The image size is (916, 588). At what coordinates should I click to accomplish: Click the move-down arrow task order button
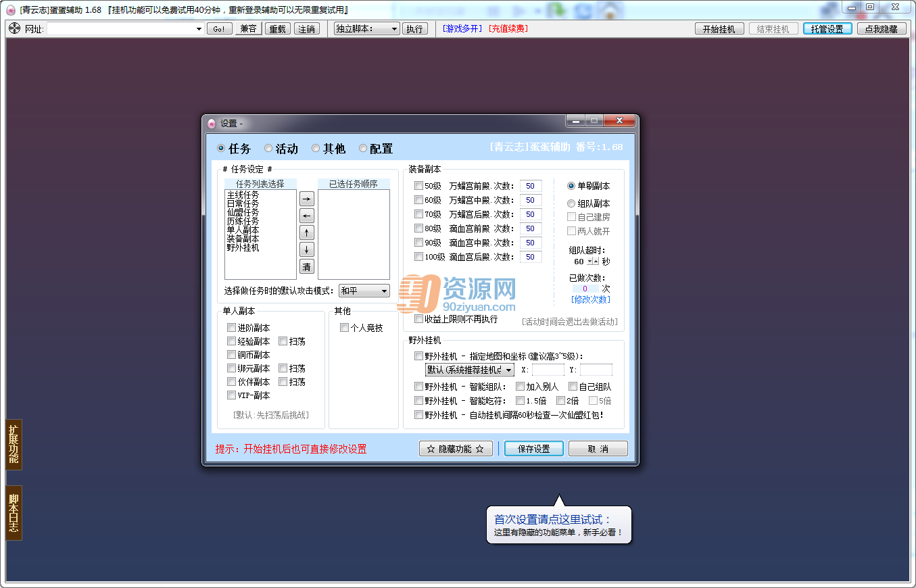(307, 249)
